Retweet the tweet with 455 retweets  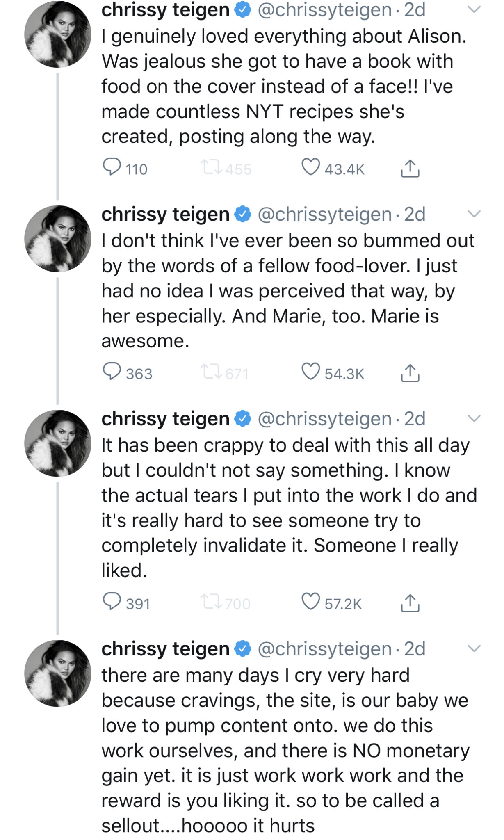[x=211, y=167]
